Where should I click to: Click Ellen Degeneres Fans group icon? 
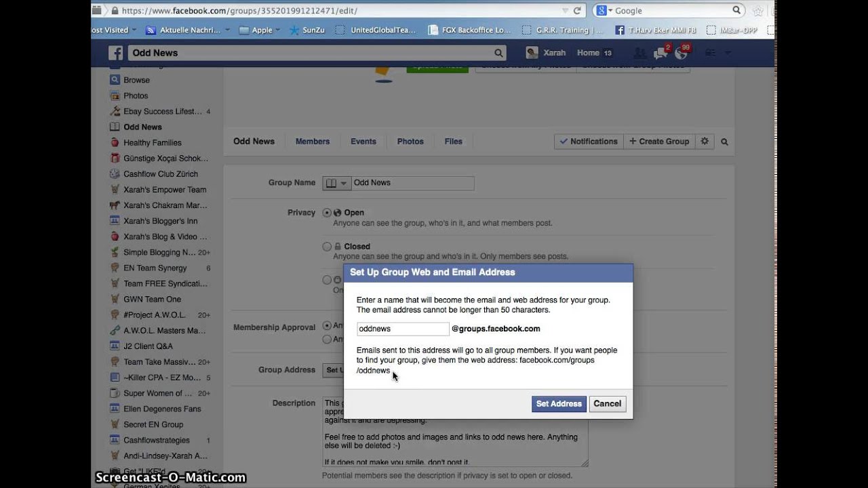[x=115, y=409]
